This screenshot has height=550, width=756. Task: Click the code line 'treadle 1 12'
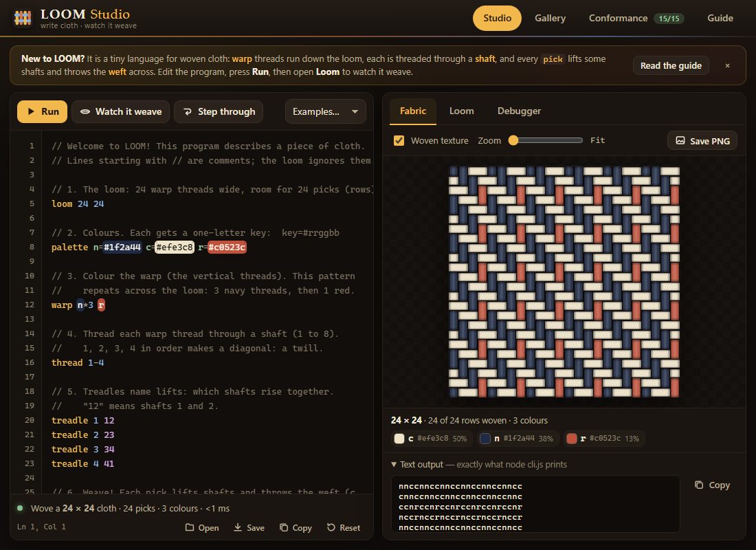pyautogui.click(x=83, y=420)
